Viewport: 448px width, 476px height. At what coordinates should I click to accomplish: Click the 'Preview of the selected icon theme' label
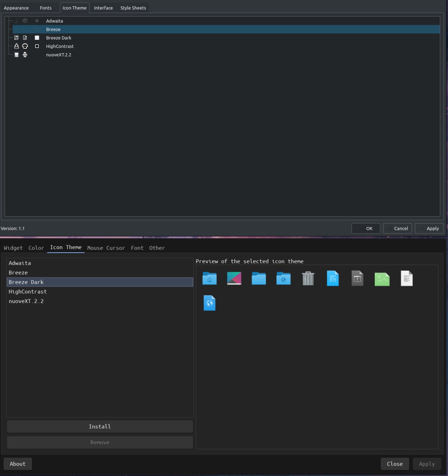249,261
